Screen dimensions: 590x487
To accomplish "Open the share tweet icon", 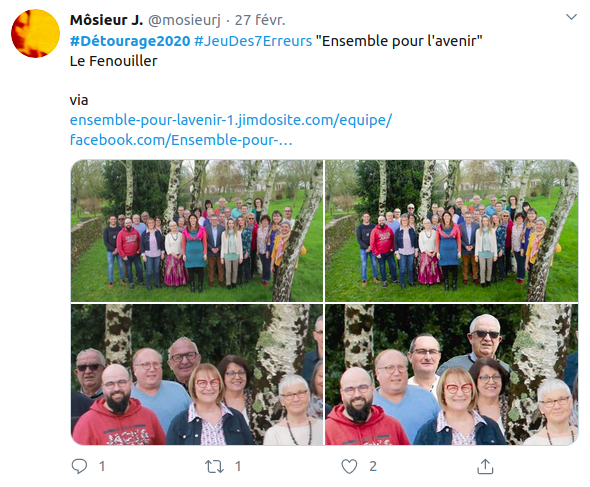I will point(485,466).
